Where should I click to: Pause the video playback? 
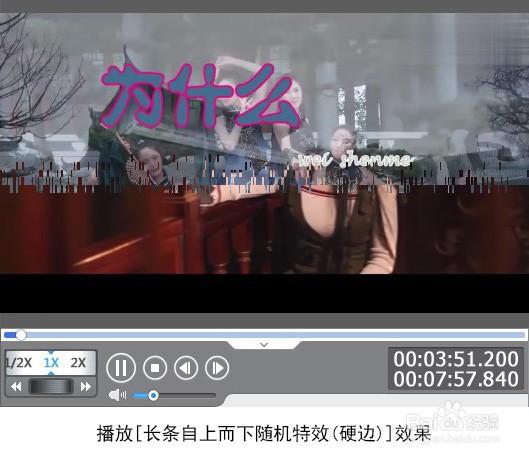121,368
